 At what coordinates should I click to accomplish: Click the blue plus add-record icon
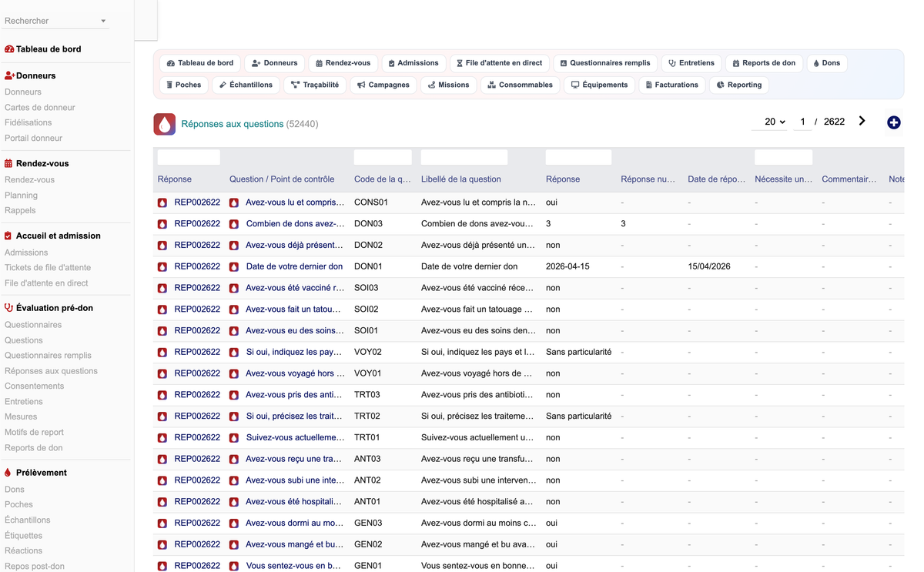click(893, 122)
